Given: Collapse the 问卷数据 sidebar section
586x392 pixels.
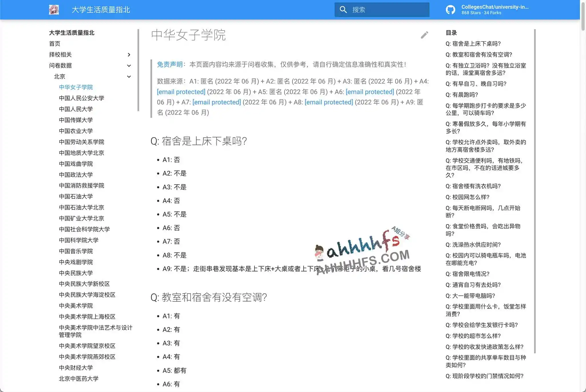Looking at the screenshot, I should 129,65.
